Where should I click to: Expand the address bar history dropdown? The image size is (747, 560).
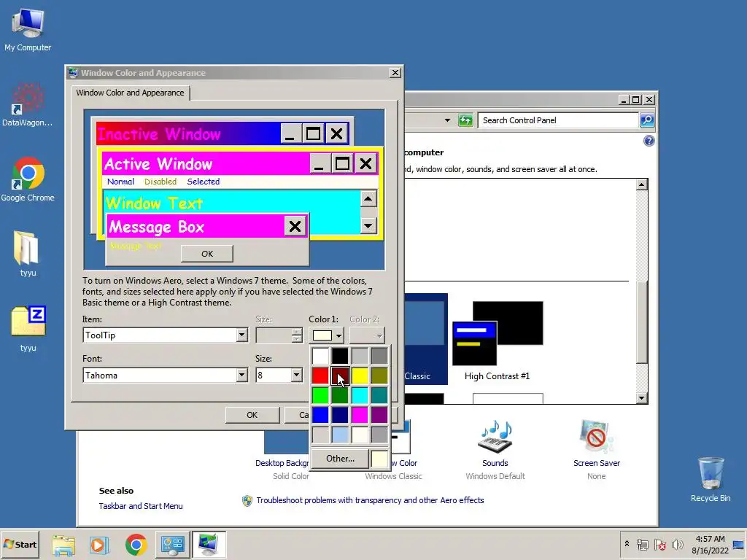(x=447, y=120)
